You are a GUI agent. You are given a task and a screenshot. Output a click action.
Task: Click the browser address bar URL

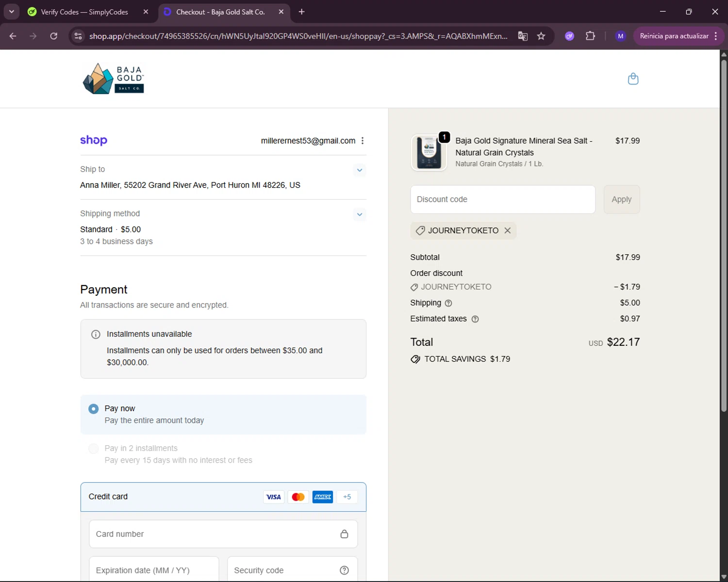coord(298,36)
